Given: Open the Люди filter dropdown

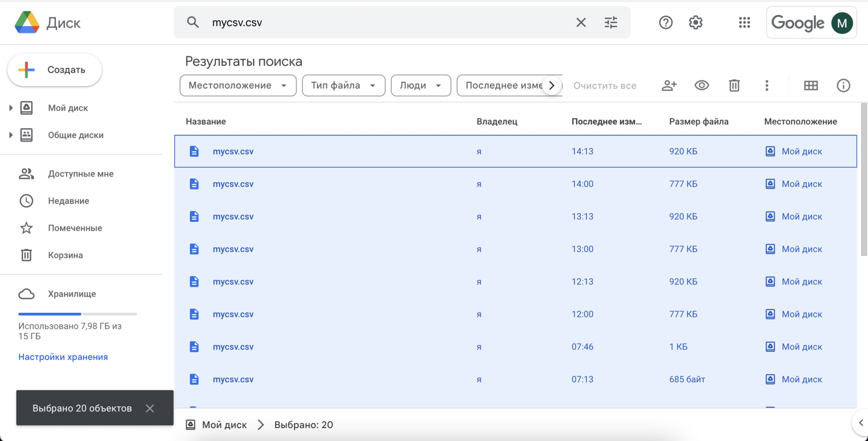Looking at the screenshot, I should pos(421,85).
